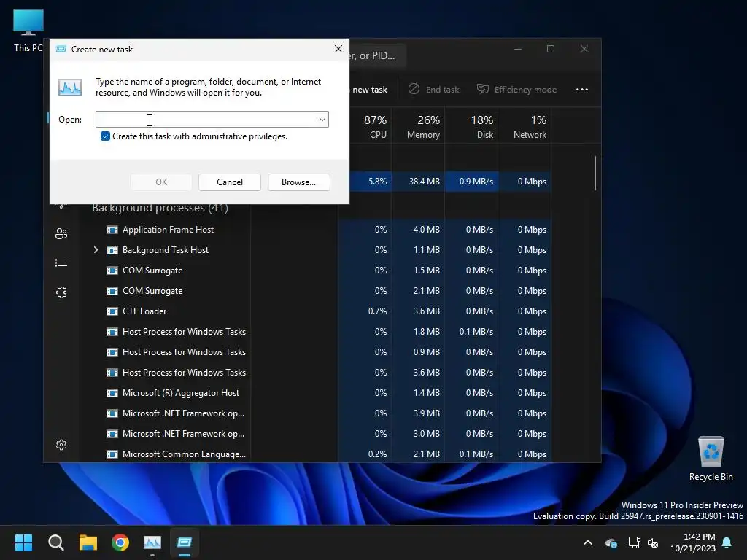
Task: Click the Application Frame Host process icon
Action: (x=112, y=230)
